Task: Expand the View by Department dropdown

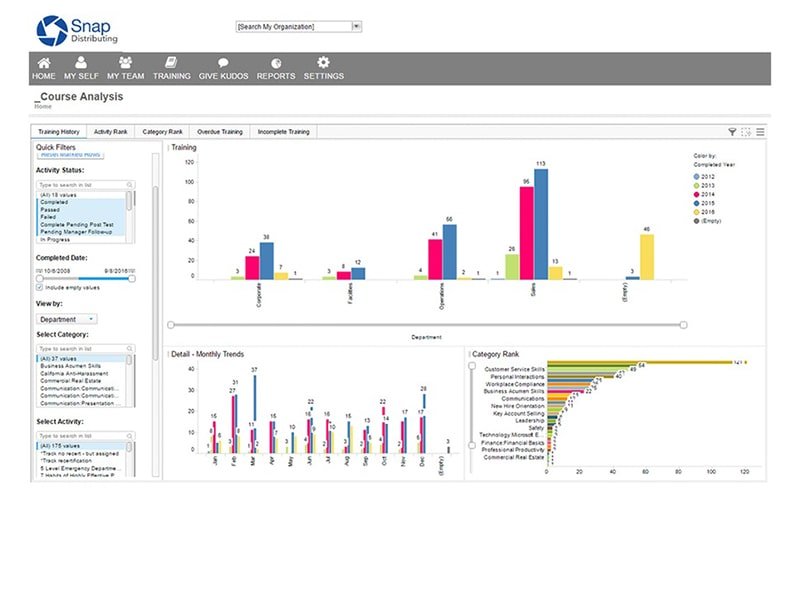Action: pos(66,320)
